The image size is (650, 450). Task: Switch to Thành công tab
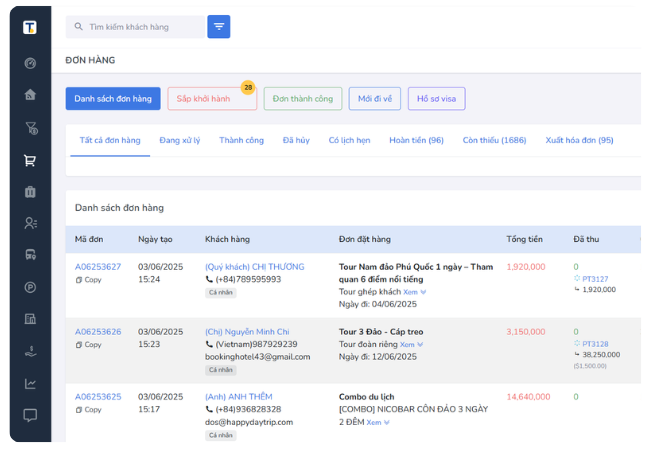tap(241, 140)
